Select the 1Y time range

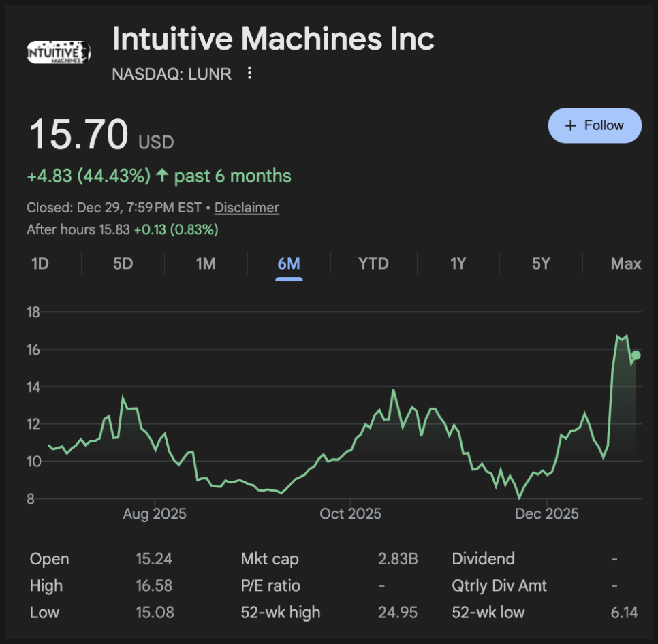tap(458, 263)
